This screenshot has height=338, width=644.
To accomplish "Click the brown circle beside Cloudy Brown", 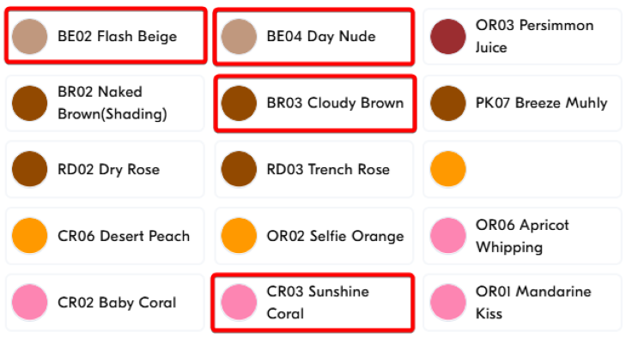I will point(239,103).
